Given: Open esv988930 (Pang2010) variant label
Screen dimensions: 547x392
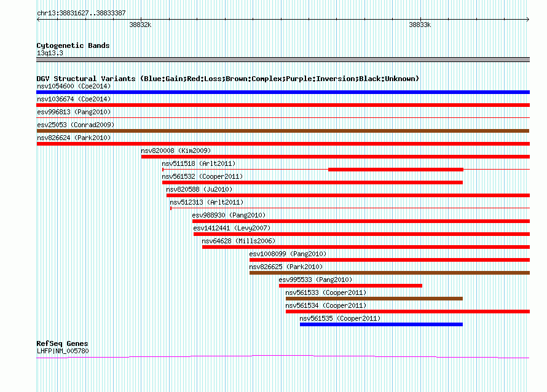Looking at the screenshot, I should (x=229, y=215).
